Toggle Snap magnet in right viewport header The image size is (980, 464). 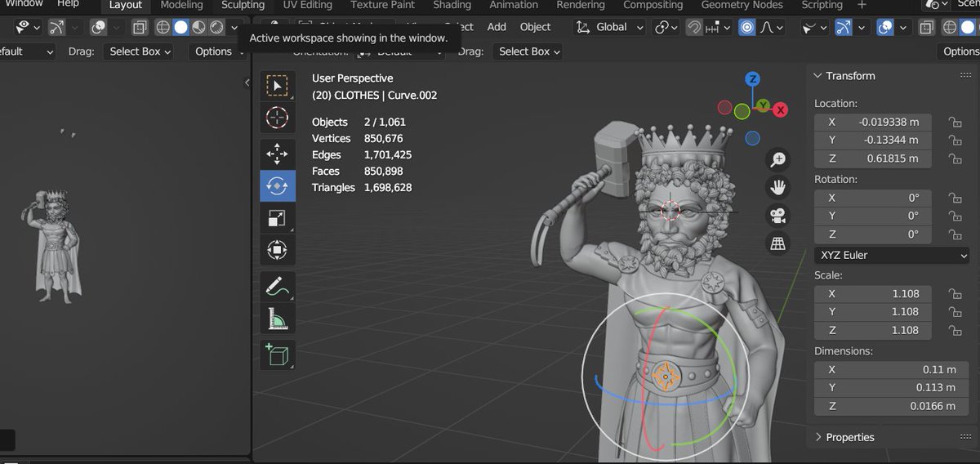click(x=693, y=27)
